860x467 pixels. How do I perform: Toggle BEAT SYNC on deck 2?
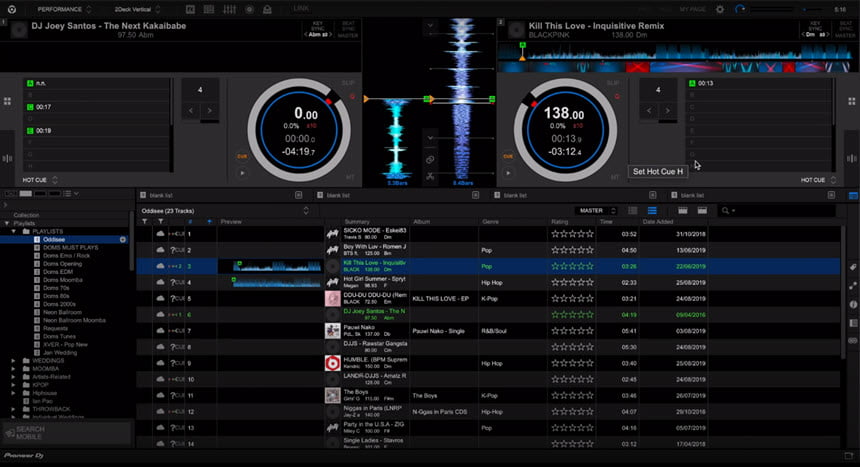[845, 26]
